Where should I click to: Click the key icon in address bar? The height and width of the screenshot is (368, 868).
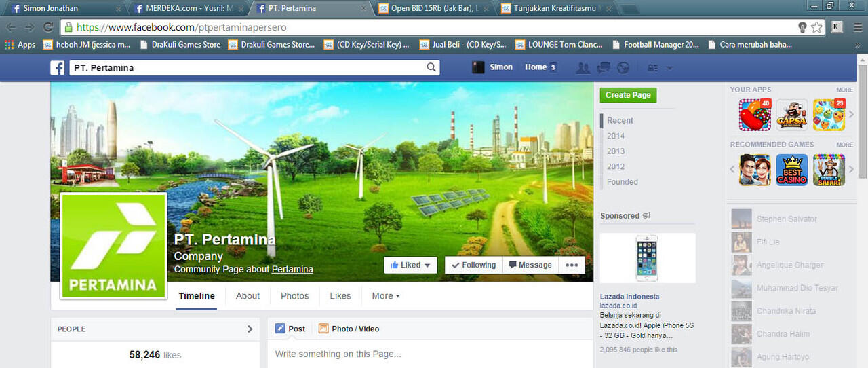point(802,27)
